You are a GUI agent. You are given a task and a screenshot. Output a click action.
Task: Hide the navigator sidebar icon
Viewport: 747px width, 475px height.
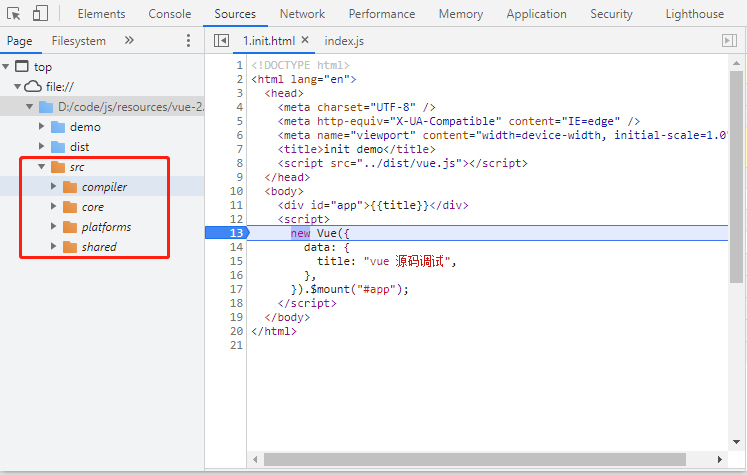point(221,41)
